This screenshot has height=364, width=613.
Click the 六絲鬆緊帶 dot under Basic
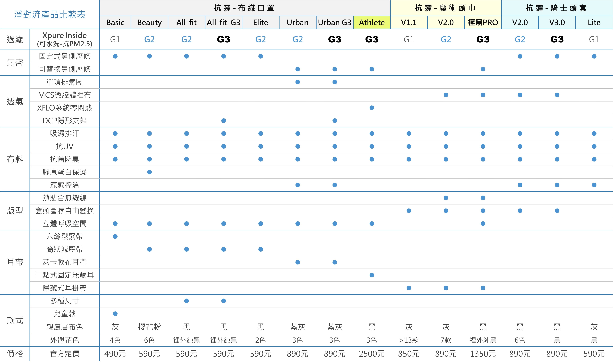tap(115, 237)
